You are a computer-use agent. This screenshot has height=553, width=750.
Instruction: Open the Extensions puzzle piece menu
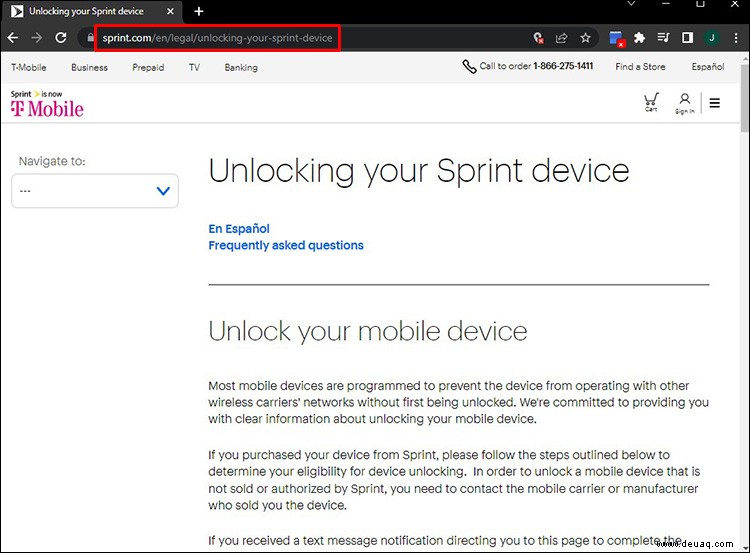tap(640, 38)
